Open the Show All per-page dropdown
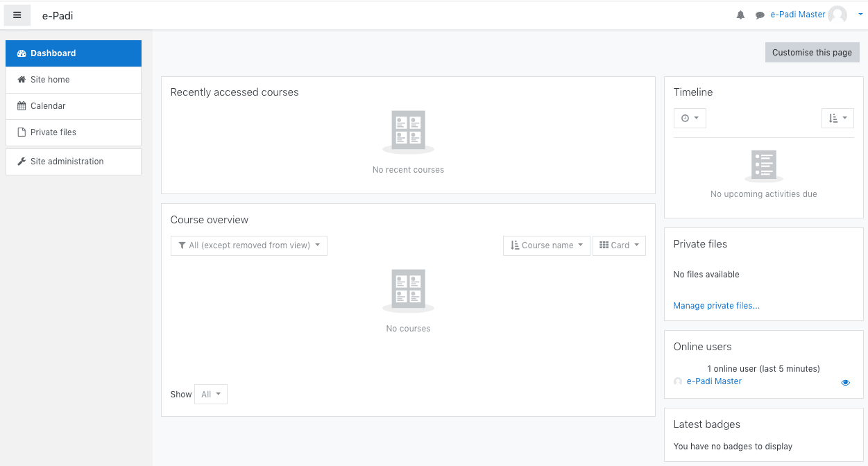Screen dimensions: 868x466 click(x=211, y=395)
